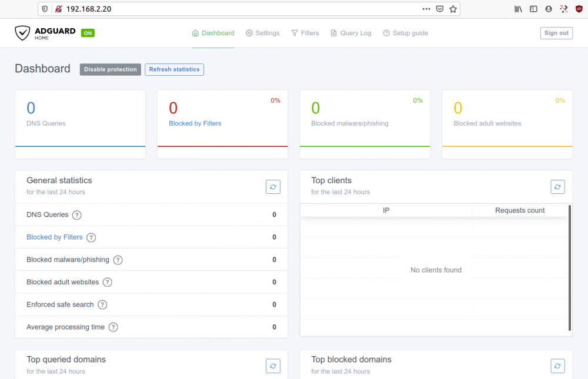Click help icon beside Blocked adult websites row
Viewport: 588px width, 379px height.
[x=107, y=282]
